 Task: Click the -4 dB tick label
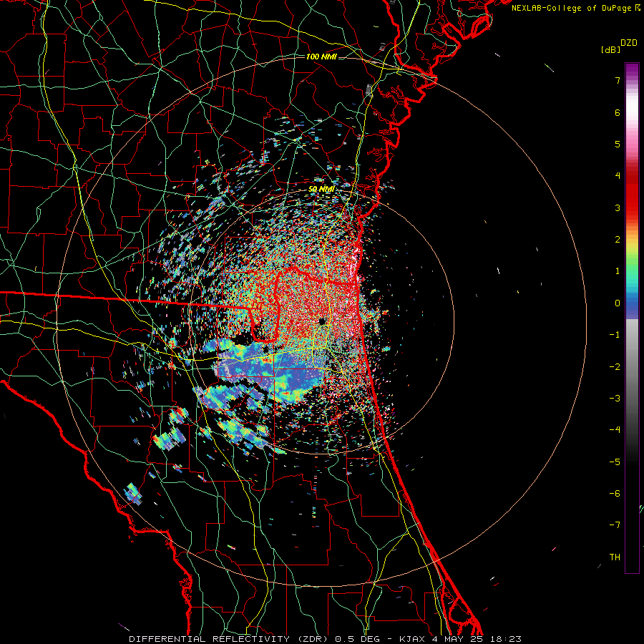(615, 430)
